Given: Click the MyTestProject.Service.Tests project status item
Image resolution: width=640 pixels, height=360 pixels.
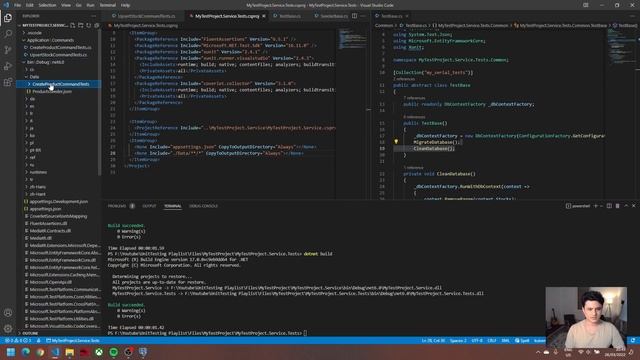Looking at the screenshot, I should (73, 340).
